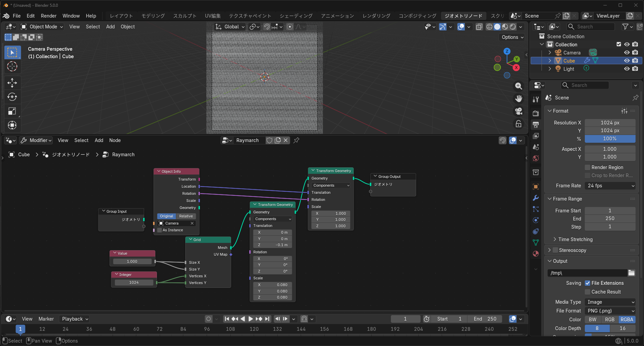Screen dimensions: 644x346
Task: Play the animation in the timeline
Action: [251, 319]
